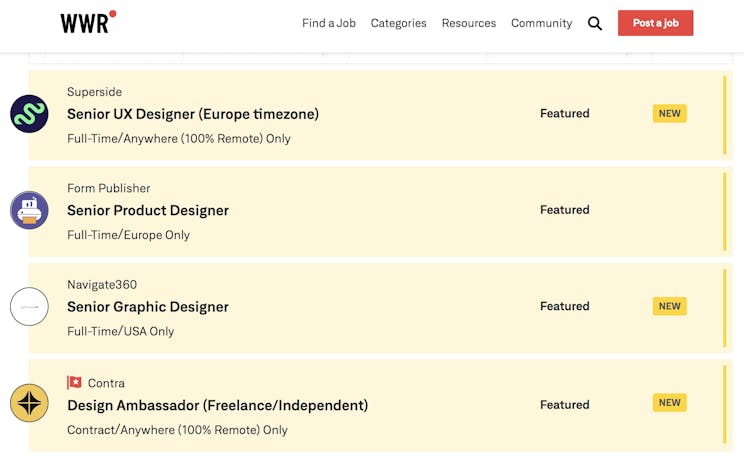Click the NEW badge on Navigate360 listing
Image resolution: width=744 pixels, height=456 pixels.
[x=670, y=306]
